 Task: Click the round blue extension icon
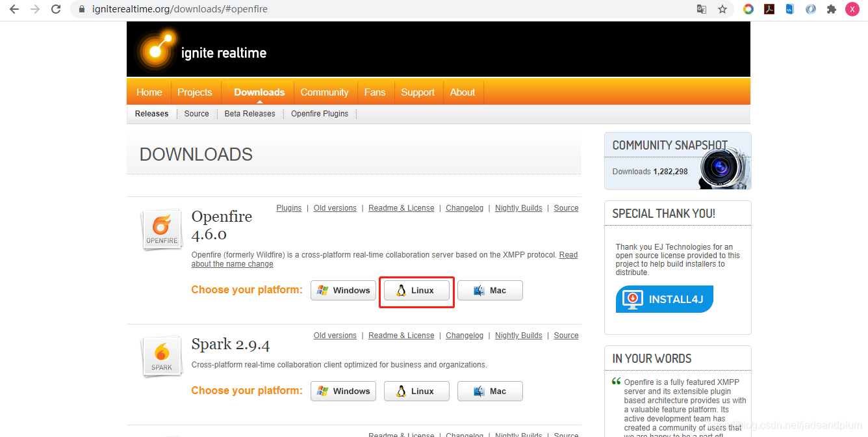[x=811, y=9]
